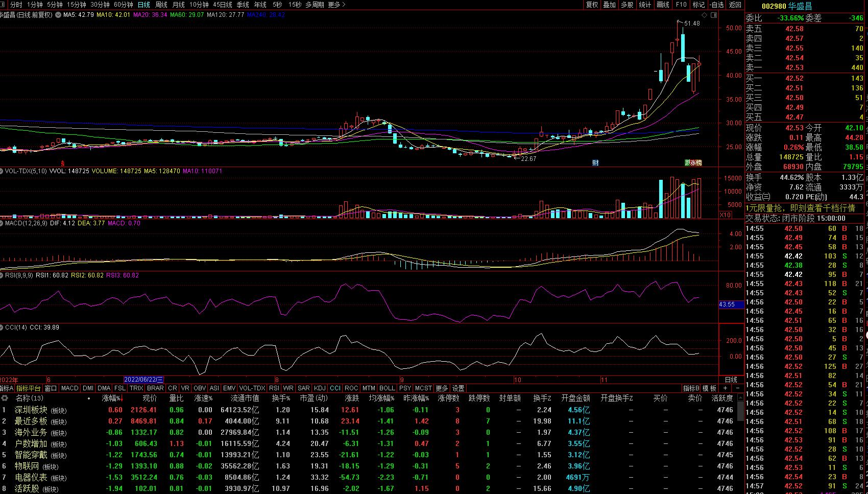The image size is (868, 494).
Task: Click the 涨停 badge on the chart
Action: click(x=693, y=162)
